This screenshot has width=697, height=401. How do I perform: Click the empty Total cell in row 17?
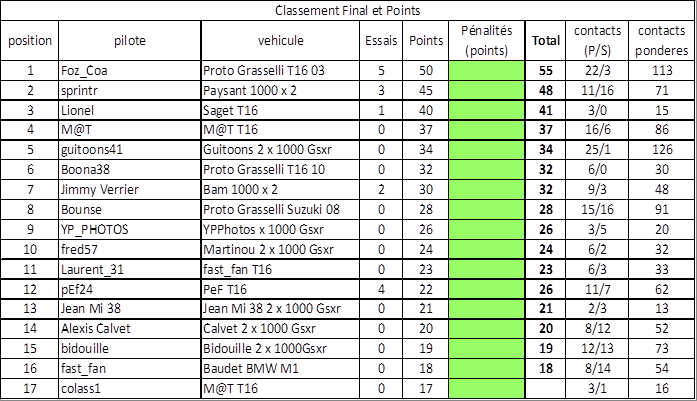(x=545, y=389)
